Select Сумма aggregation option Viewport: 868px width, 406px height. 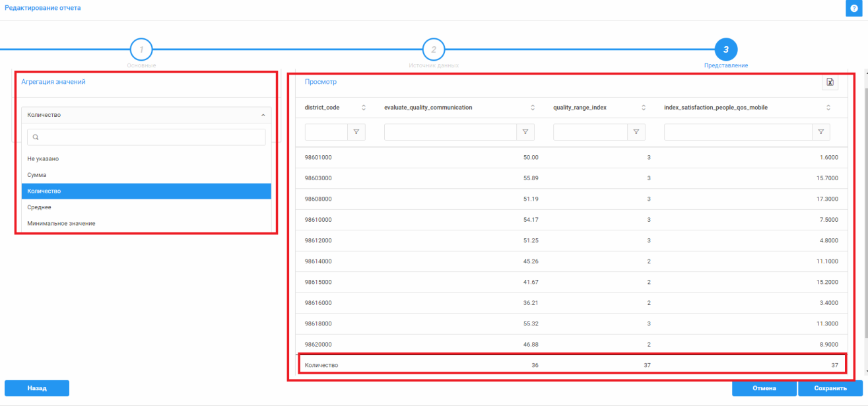point(37,175)
